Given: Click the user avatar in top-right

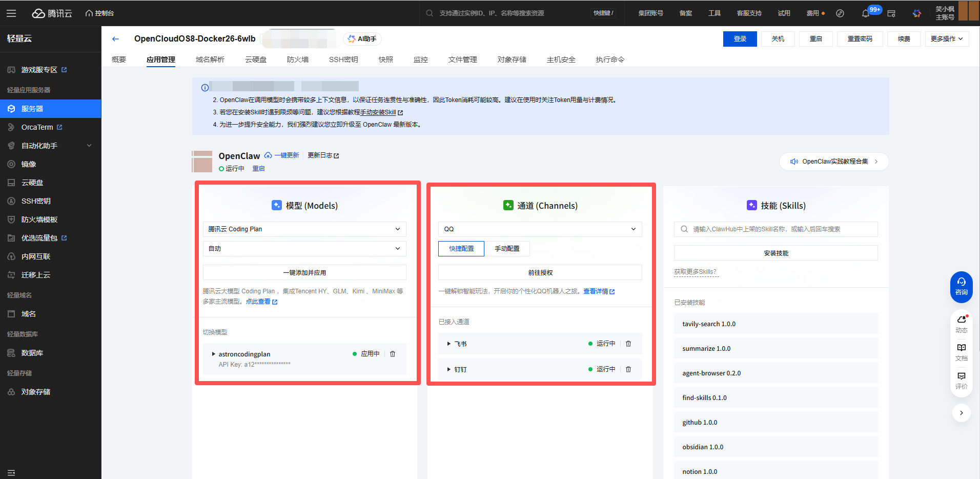Looking at the screenshot, I should pyautogui.click(x=969, y=11).
